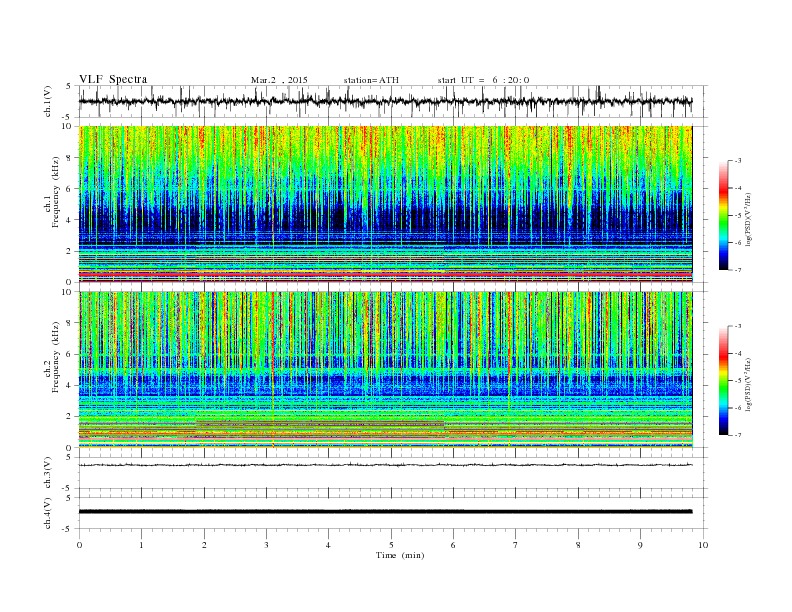Click the ch.1 waveform trace panel
Viewport: 792px width, 612px height.
393,101
